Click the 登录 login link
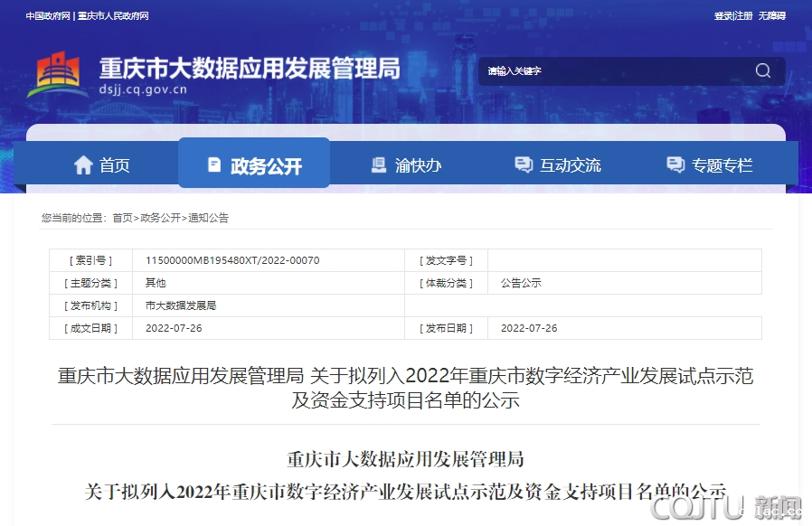This screenshot has width=812, height=526. pos(722,16)
